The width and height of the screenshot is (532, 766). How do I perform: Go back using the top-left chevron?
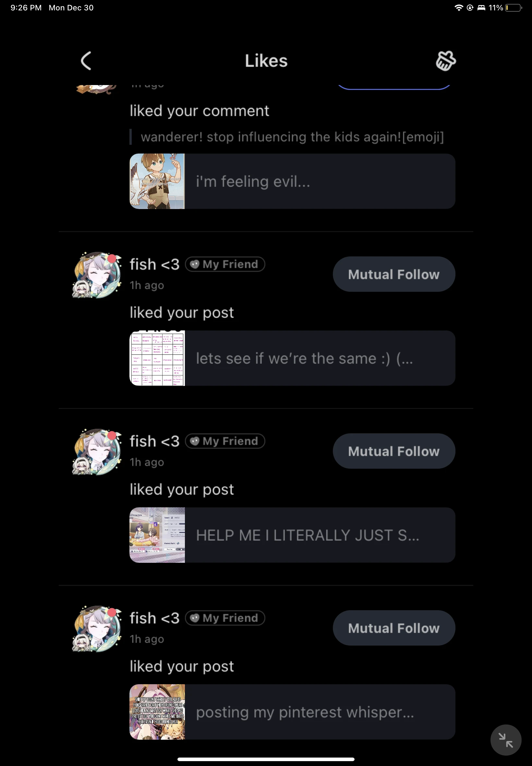click(86, 61)
